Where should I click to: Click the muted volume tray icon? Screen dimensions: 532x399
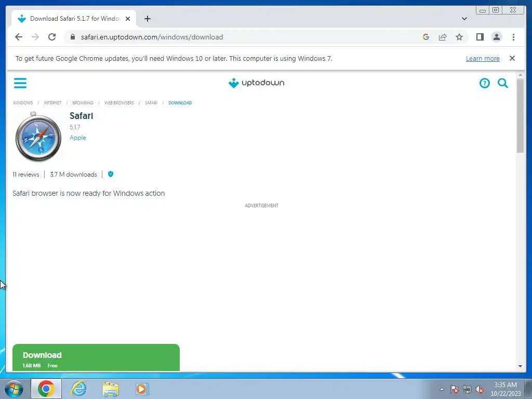click(480, 389)
